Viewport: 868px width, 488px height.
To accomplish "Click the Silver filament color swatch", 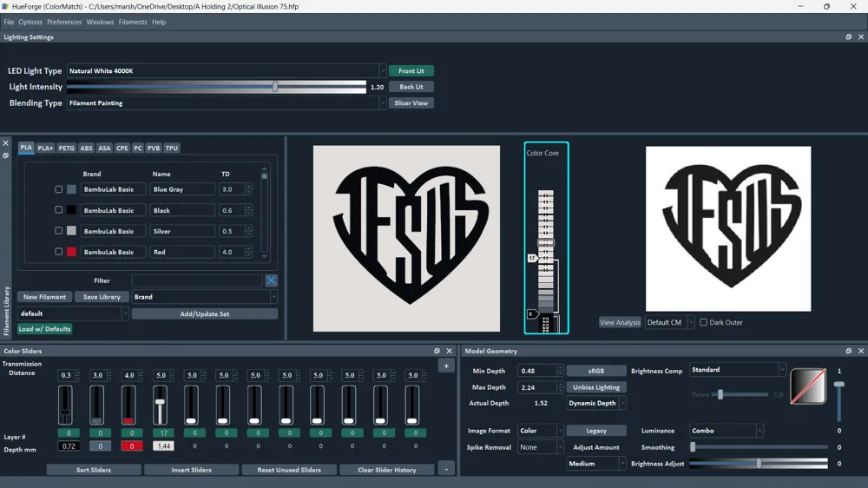I will (x=71, y=231).
